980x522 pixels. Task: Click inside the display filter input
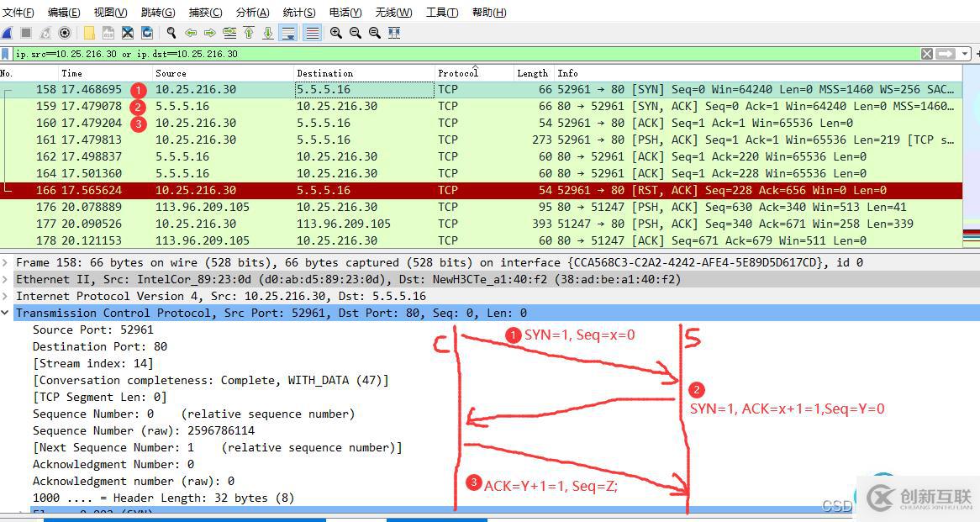pyautogui.click(x=466, y=54)
